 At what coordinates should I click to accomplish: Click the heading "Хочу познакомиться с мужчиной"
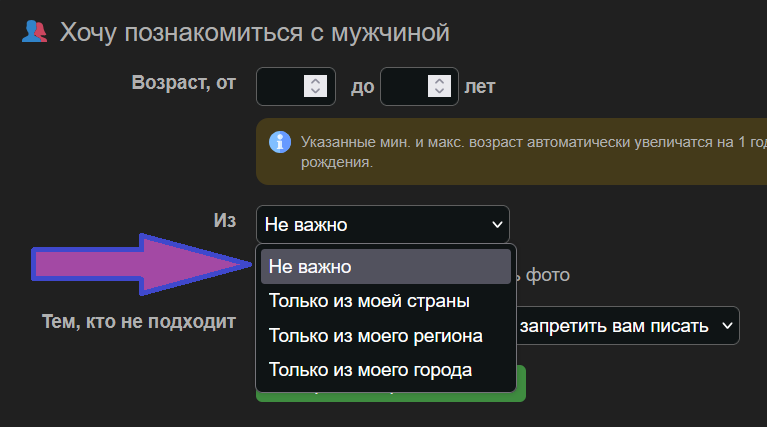pos(254,32)
